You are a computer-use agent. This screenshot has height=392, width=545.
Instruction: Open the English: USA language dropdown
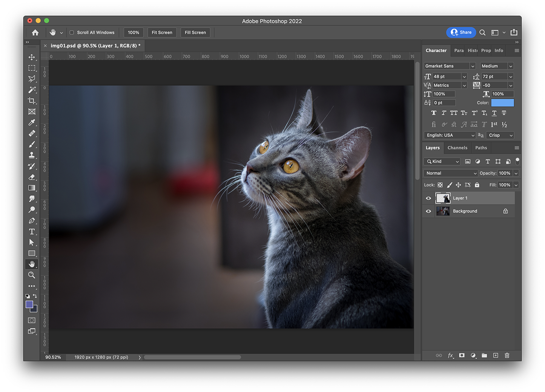click(450, 135)
